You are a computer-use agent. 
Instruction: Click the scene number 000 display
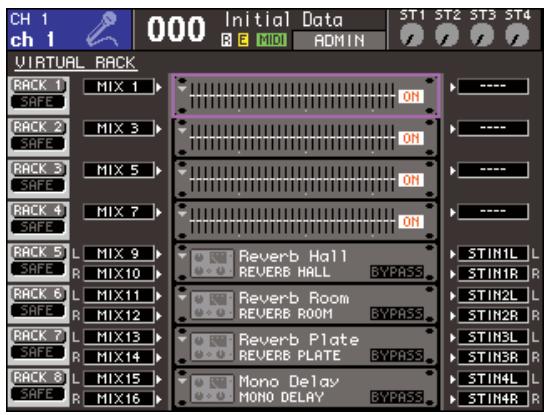pos(176,29)
